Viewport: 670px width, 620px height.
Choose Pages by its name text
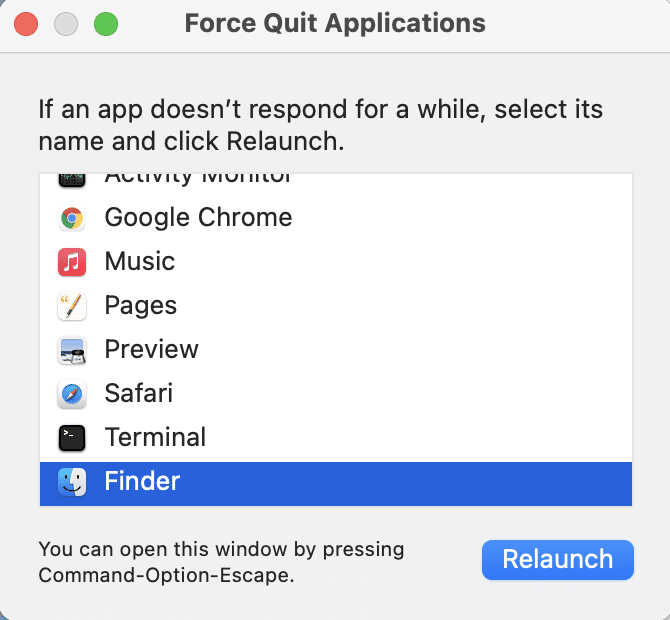coord(141,306)
